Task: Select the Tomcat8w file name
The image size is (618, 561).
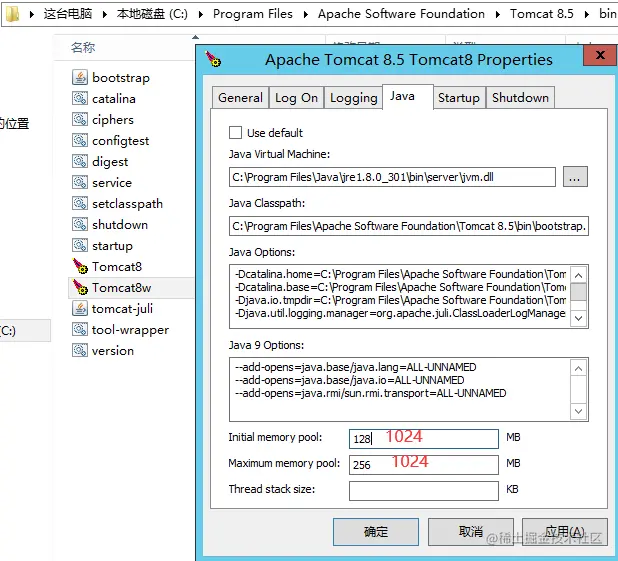Action: [121, 287]
